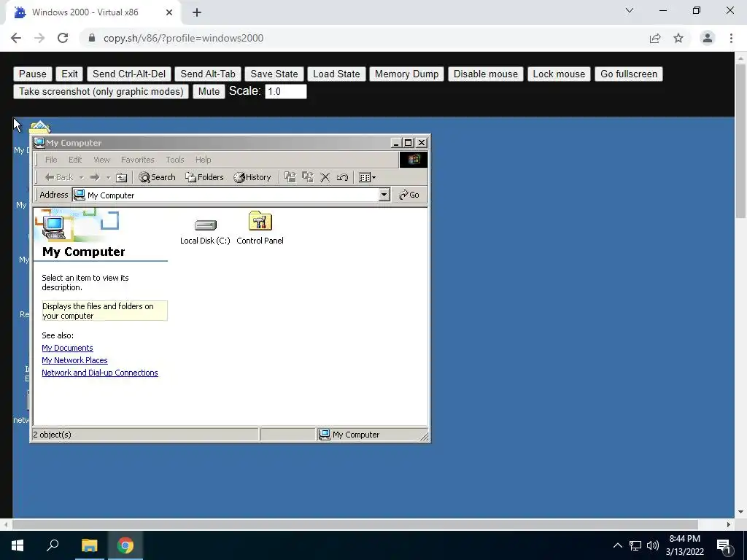Screen dimensions: 747x560
Task: Click the Send Ctrl-Alt-Del button
Action: (x=129, y=74)
